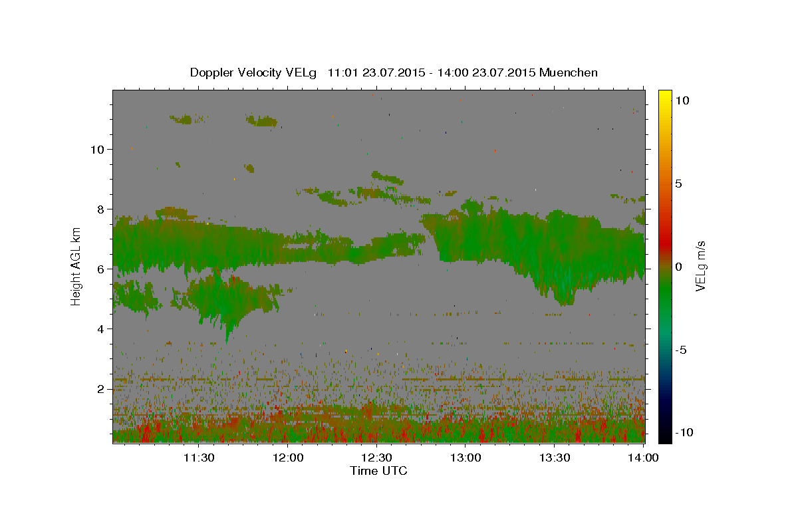Click the 13:00 time tick label
The image size is (798, 532).
(x=465, y=458)
